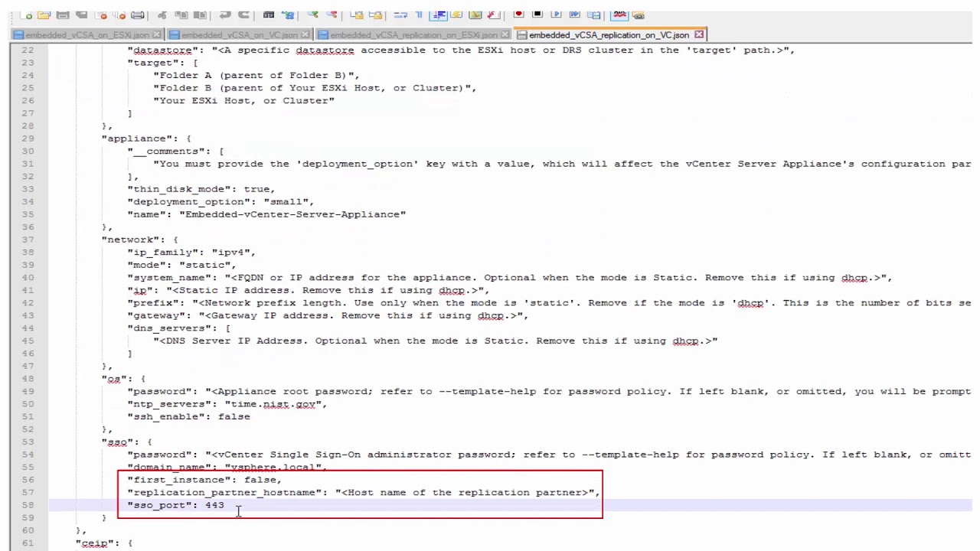Undo the last edit via toolbar
Screen dimensions: 980x551
pyautogui.click(x=225, y=15)
